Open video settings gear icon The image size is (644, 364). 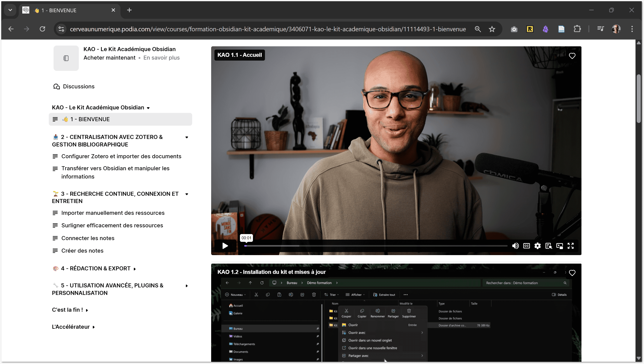point(537,246)
